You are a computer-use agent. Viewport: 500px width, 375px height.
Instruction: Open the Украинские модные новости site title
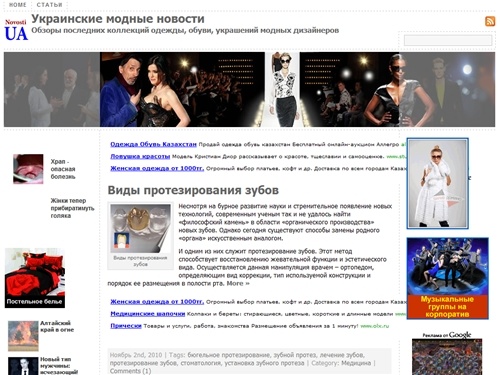pyautogui.click(x=118, y=19)
